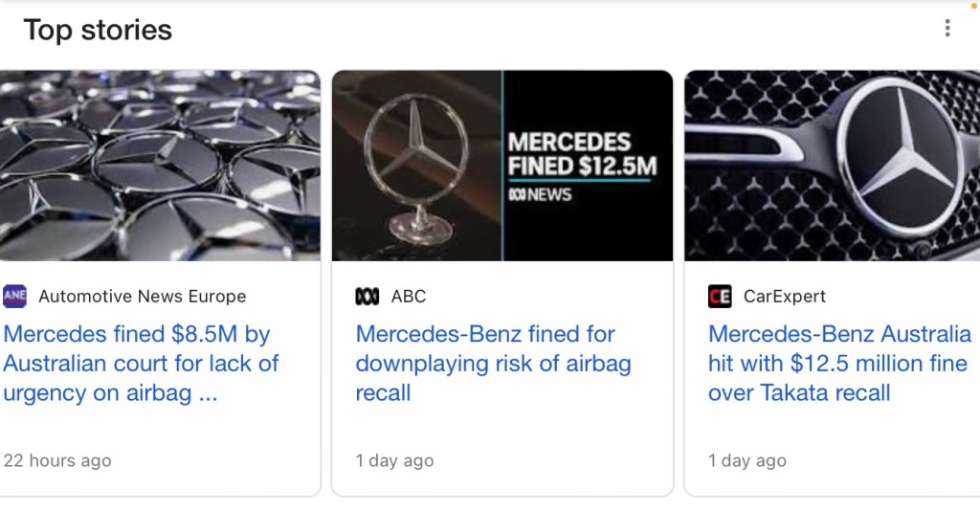Click the 'CarExpert' source name
980x512 pixels.
pos(785,297)
